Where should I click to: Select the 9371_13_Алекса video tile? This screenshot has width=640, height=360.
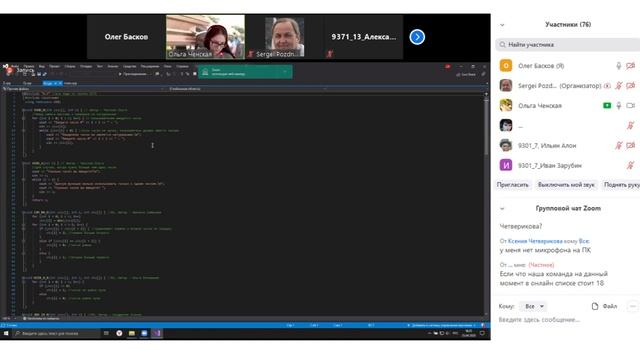(364, 37)
